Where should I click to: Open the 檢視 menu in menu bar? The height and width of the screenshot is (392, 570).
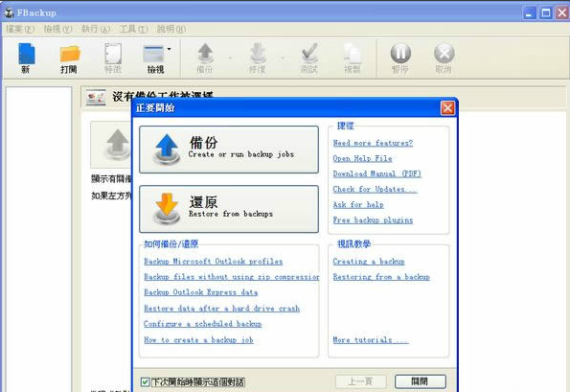coord(57,29)
